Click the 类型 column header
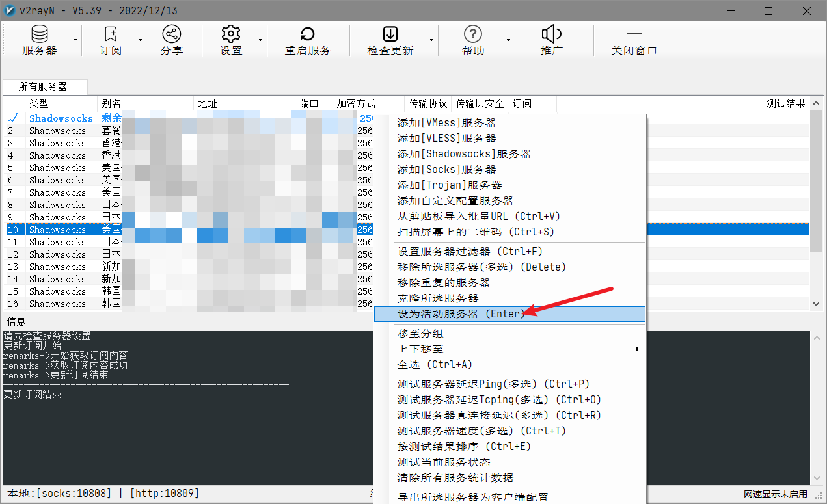 click(39, 103)
